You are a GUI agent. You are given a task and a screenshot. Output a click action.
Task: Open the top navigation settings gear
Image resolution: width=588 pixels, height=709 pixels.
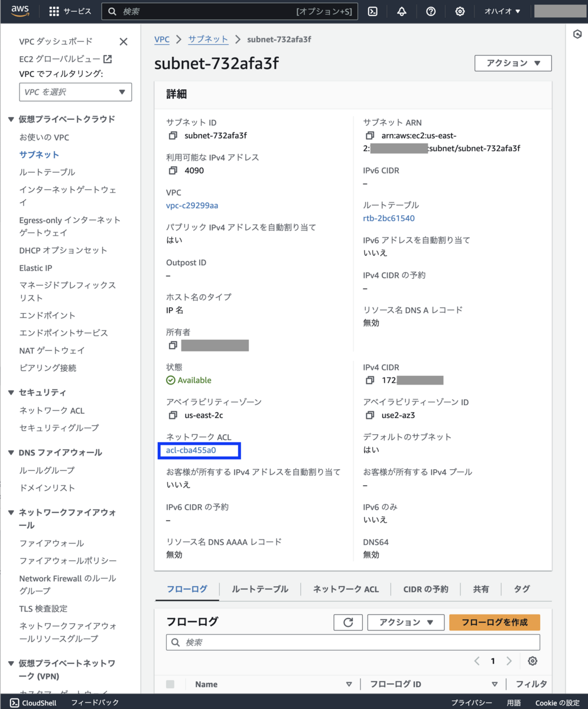(460, 11)
